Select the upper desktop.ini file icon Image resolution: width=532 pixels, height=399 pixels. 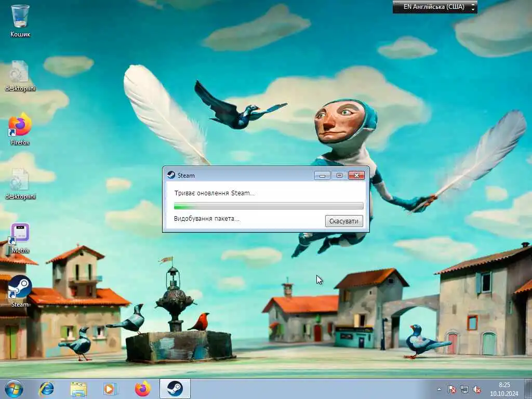pos(20,76)
